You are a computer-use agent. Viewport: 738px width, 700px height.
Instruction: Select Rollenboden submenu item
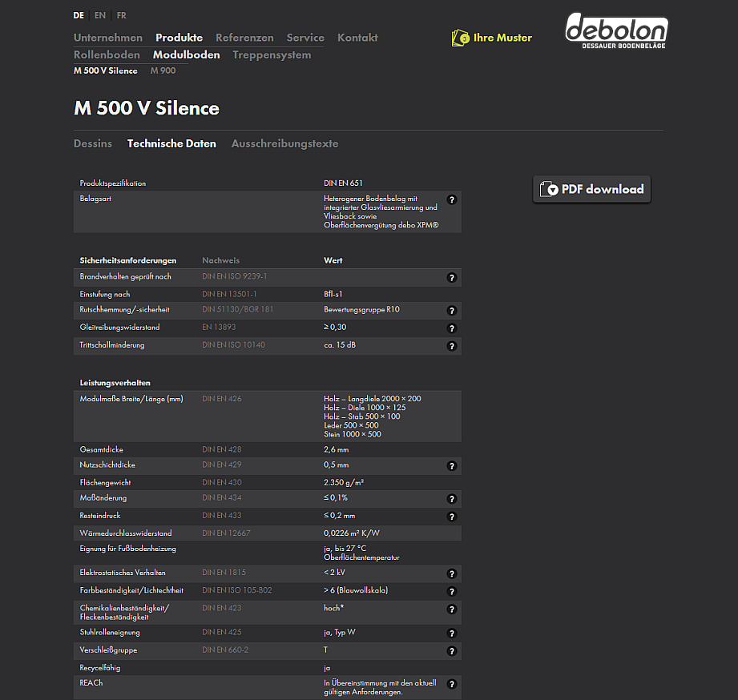click(x=107, y=55)
